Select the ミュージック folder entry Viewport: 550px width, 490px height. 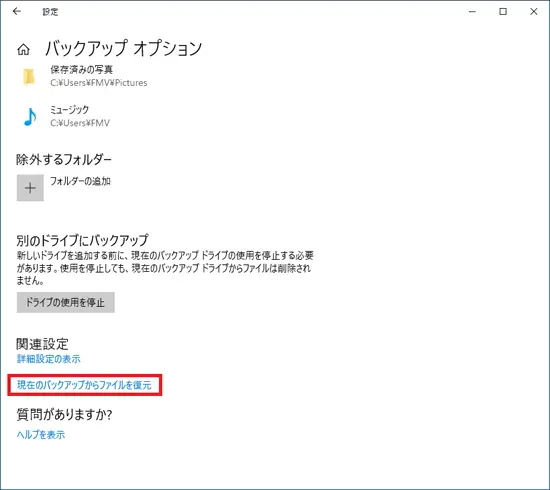coord(67,116)
